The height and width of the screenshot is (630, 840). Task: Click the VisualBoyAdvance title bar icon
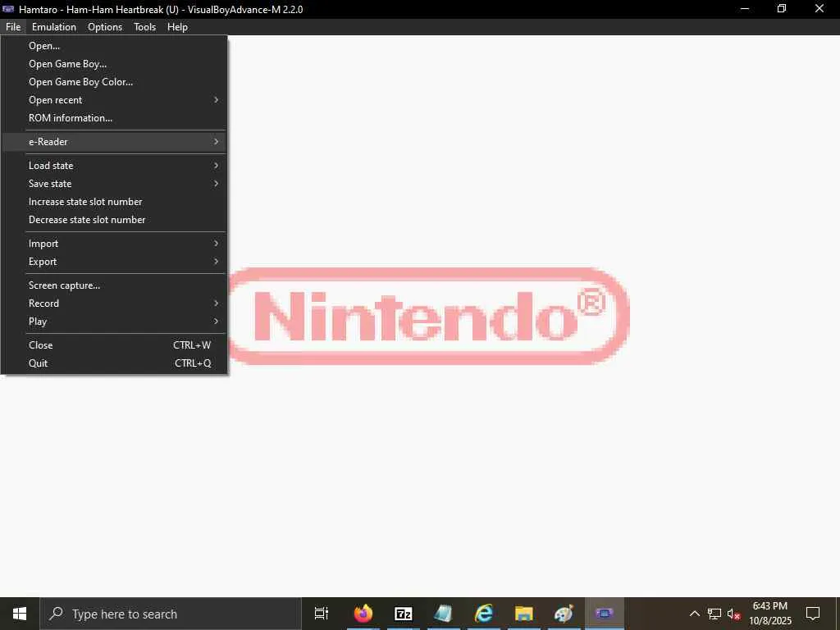[8, 9]
